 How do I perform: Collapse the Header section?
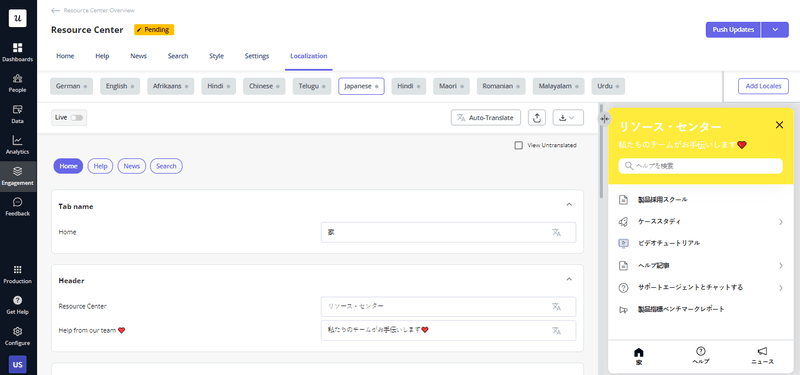(x=569, y=279)
